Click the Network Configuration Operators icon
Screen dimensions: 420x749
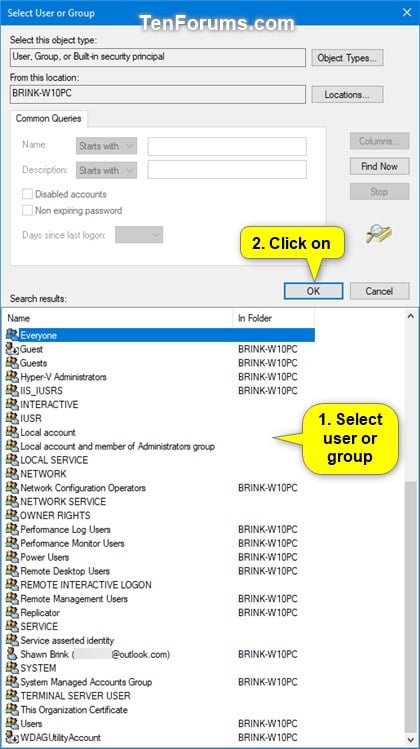click(12, 487)
